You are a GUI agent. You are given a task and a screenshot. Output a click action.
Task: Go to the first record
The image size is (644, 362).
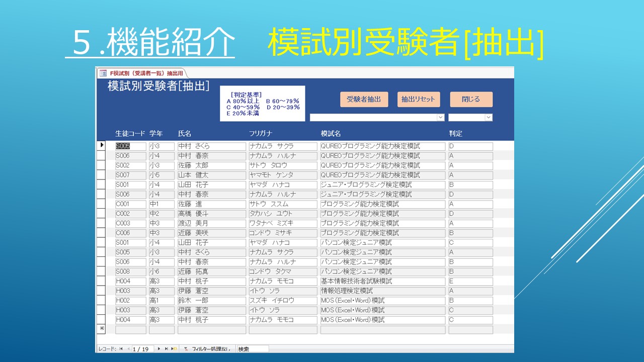click(x=121, y=348)
